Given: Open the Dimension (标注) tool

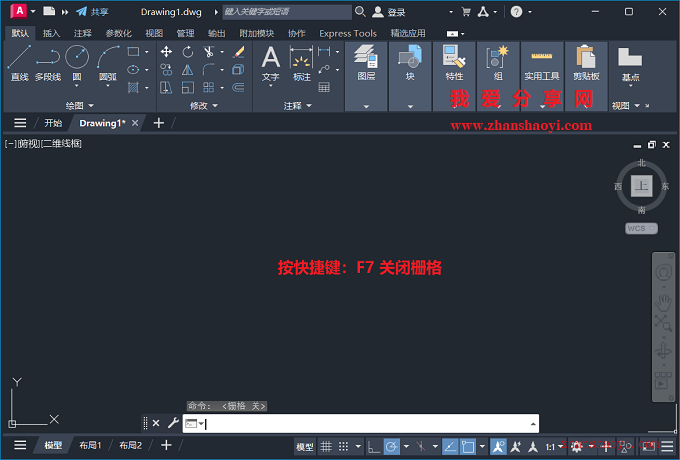Looking at the screenshot, I should click(301, 63).
